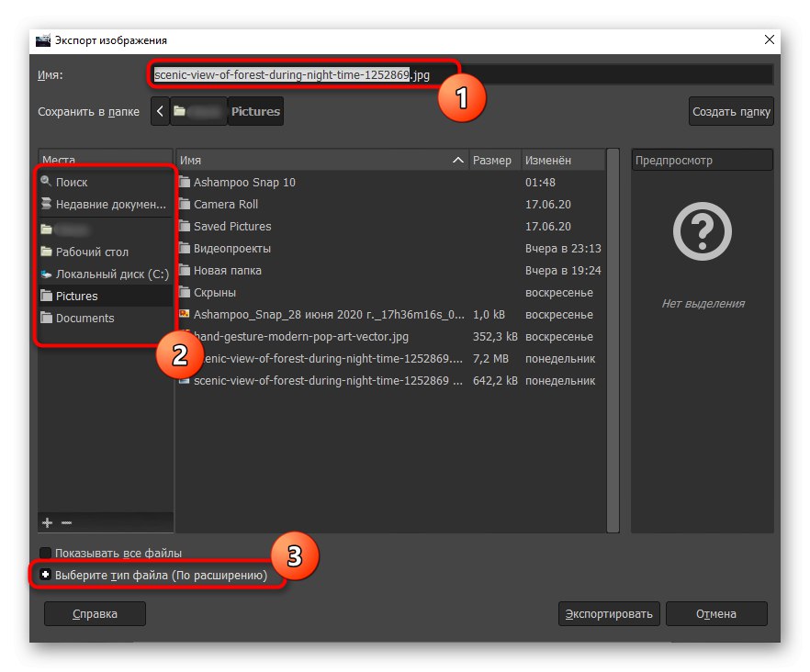Select hand-gesture-modern-pop-art-vector.jpg file
The image size is (810, 672).
tap(390, 336)
